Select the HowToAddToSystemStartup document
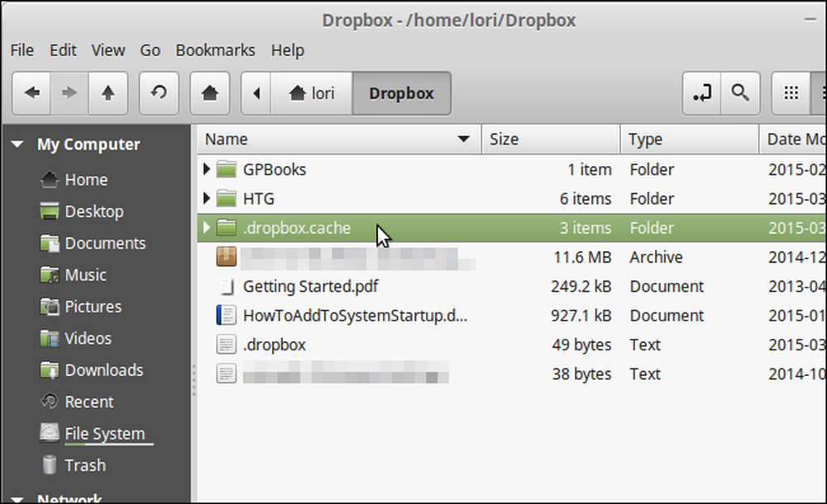Viewport: 827px width, 504px height. [x=355, y=316]
